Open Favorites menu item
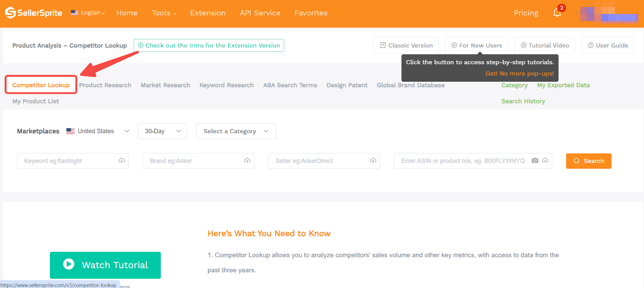The image size is (644, 288). pyautogui.click(x=311, y=13)
